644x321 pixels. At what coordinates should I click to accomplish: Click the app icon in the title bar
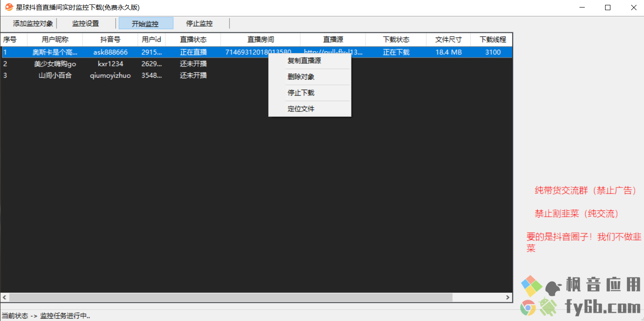click(8, 7)
